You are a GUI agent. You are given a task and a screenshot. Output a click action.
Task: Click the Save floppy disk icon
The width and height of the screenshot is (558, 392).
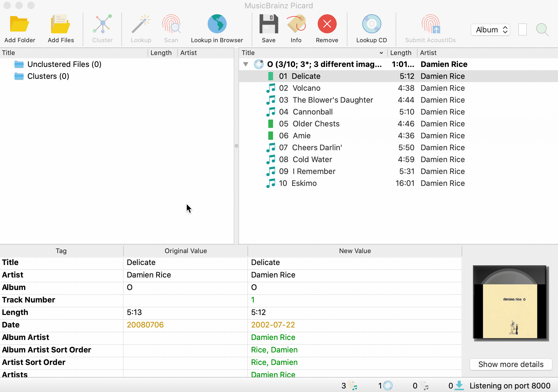click(x=268, y=24)
